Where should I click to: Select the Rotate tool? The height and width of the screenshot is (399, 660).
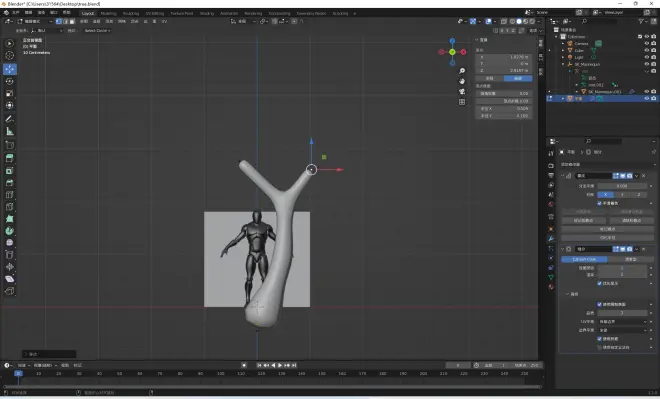click(9, 81)
